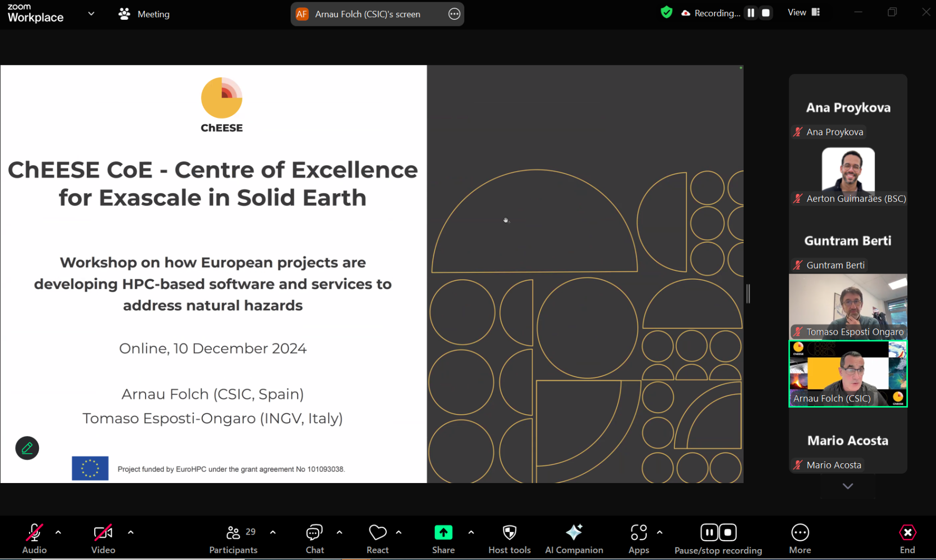Viewport: 936px width, 560px height.
Task: Launch AI Companion
Action: coord(574,538)
